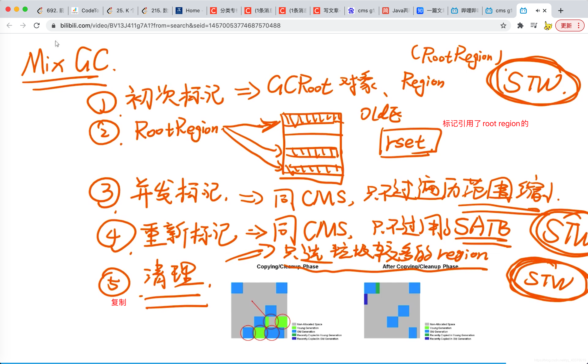Switch to the CodeTop tab

pyautogui.click(x=85, y=11)
